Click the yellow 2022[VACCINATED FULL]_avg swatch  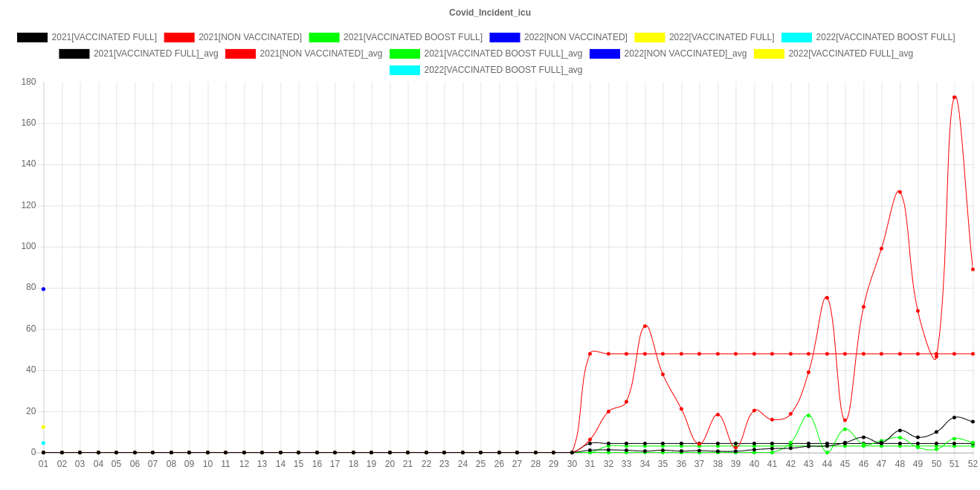(x=769, y=54)
